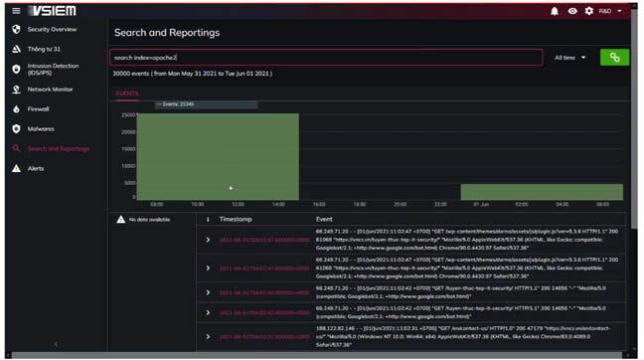This screenshot has width=644, height=360.
Task: Click the Thông tư 31 icon
Action: click(x=16, y=49)
